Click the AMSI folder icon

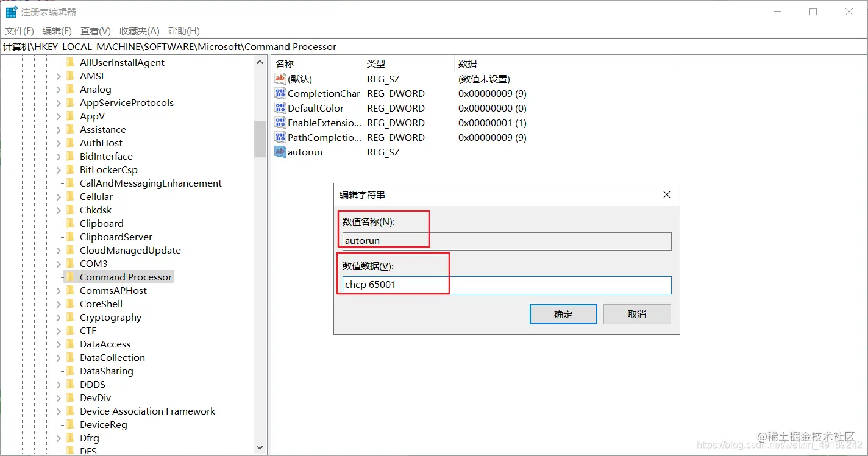[71, 76]
